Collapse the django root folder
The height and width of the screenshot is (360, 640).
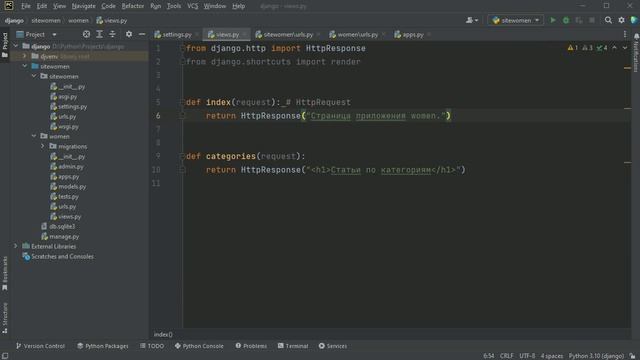point(16,46)
